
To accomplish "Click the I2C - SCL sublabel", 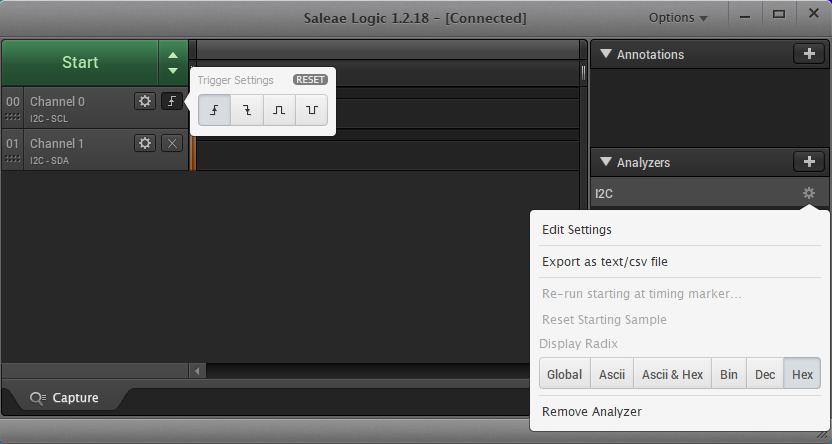I will [x=49, y=119].
